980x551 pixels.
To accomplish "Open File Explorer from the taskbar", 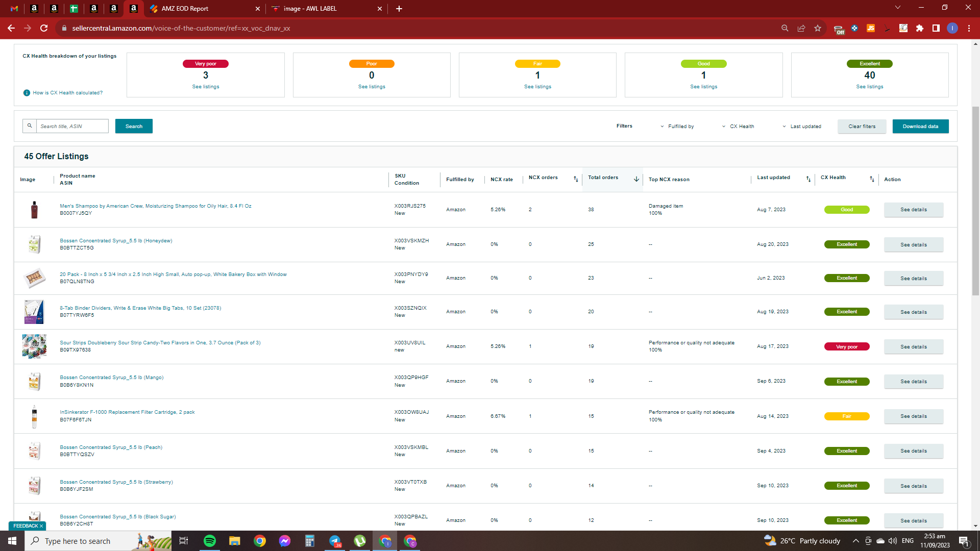I will (234, 541).
